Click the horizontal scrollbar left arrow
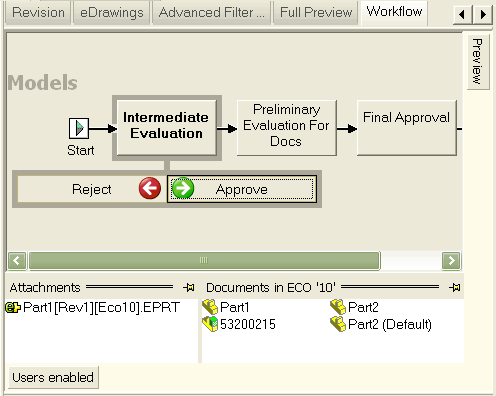 tap(17, 260)
